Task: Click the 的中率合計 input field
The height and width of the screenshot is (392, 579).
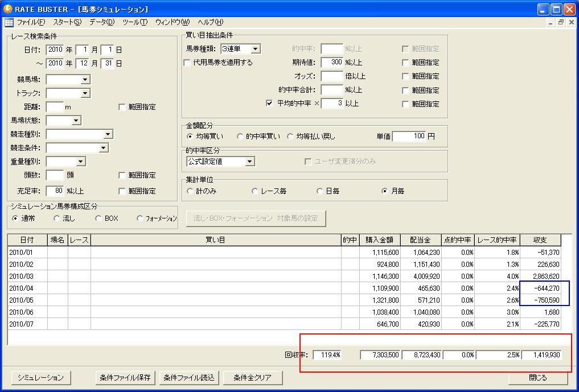Action: (332, 90)
